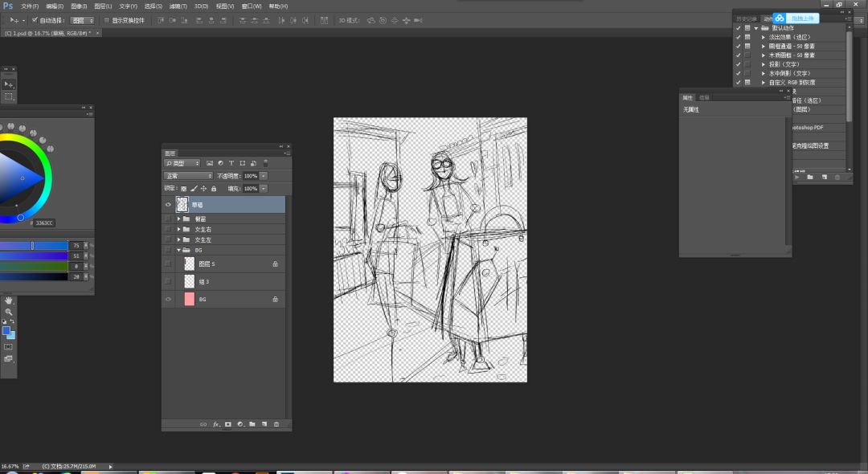Open the 文件(F) menu

[x=30, y=6]
